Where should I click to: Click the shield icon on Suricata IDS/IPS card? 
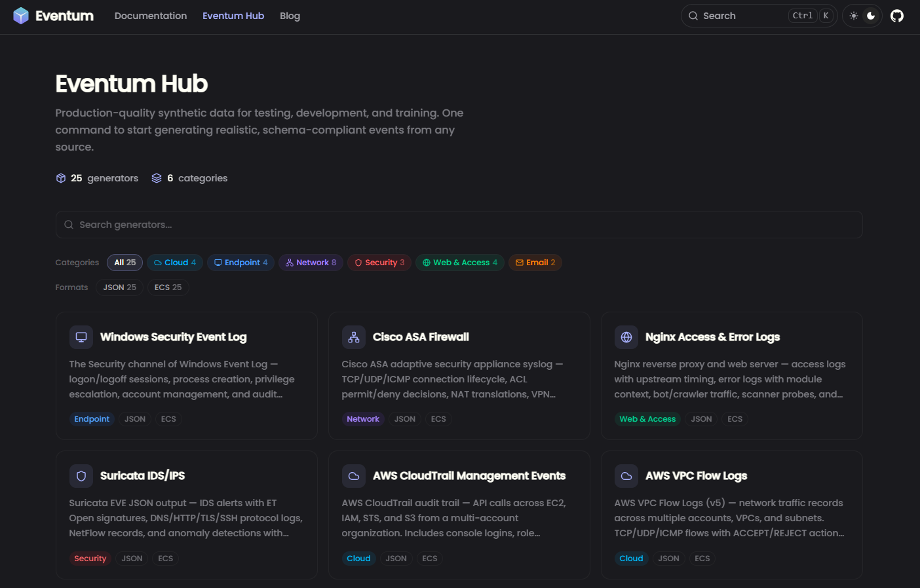81,476
